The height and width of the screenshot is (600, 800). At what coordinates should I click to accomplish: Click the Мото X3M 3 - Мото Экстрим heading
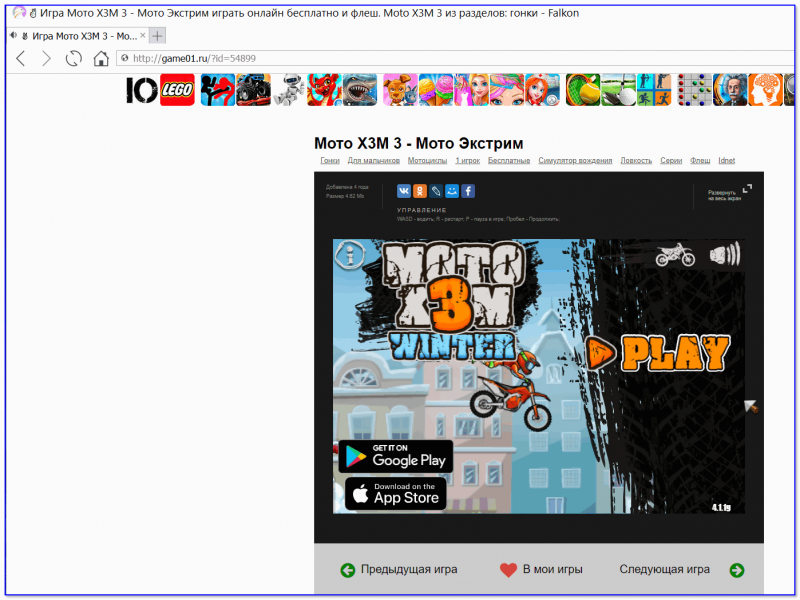(418, 143)
